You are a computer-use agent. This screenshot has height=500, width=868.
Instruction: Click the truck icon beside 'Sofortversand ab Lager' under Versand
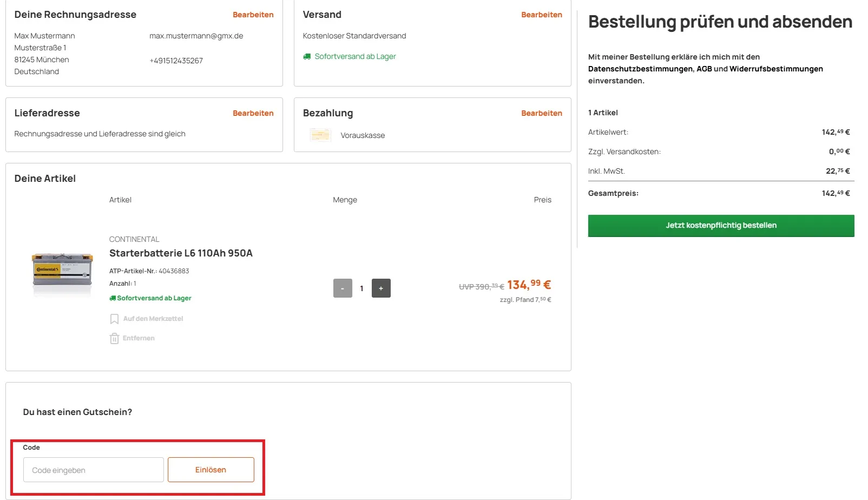(308, 56)
